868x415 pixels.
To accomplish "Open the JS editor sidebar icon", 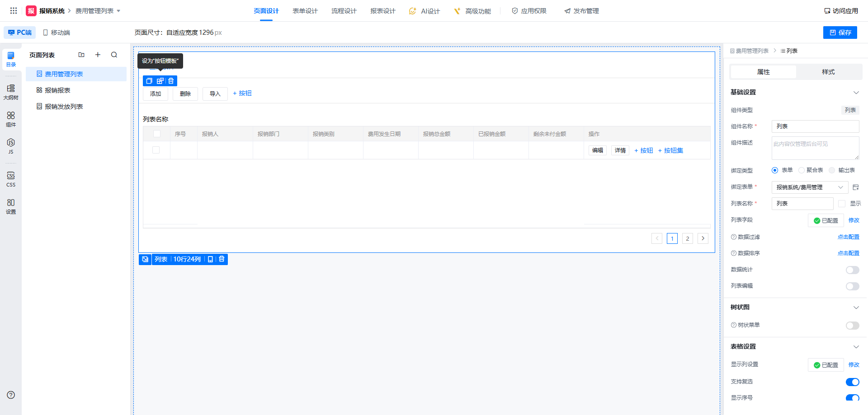I will pyautogui.click(x=11, y=145).
